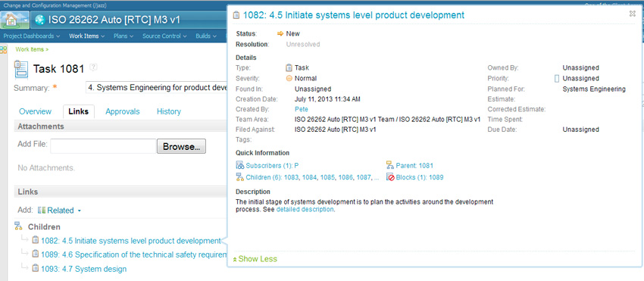644x281 pixels.
Task: Click task icon beside 1089 child
Action: point(36,254)
